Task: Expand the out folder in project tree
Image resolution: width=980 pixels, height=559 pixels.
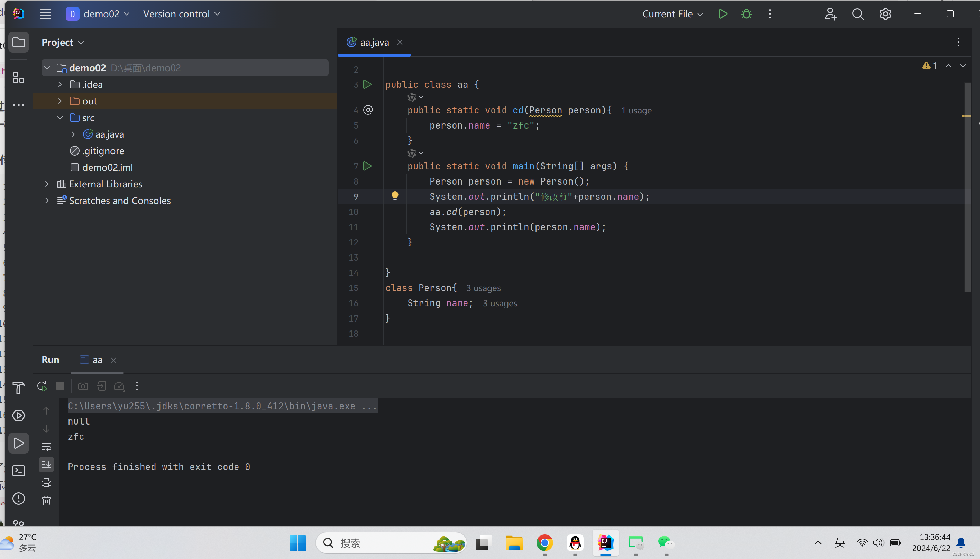Action: pyautogui.click(x=60, y=101)
